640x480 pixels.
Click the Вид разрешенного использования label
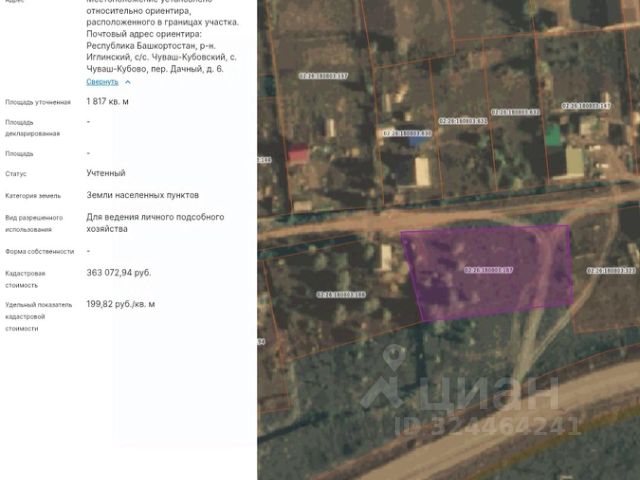pos(34,224)
